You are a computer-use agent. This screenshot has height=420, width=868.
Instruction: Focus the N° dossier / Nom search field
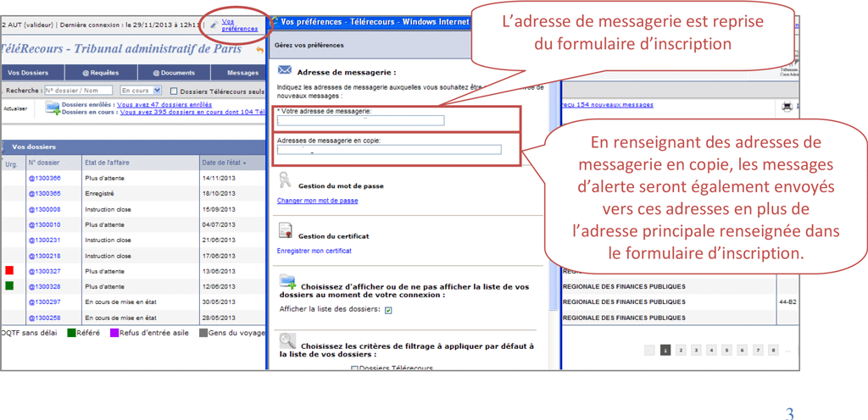coord(78,90)
